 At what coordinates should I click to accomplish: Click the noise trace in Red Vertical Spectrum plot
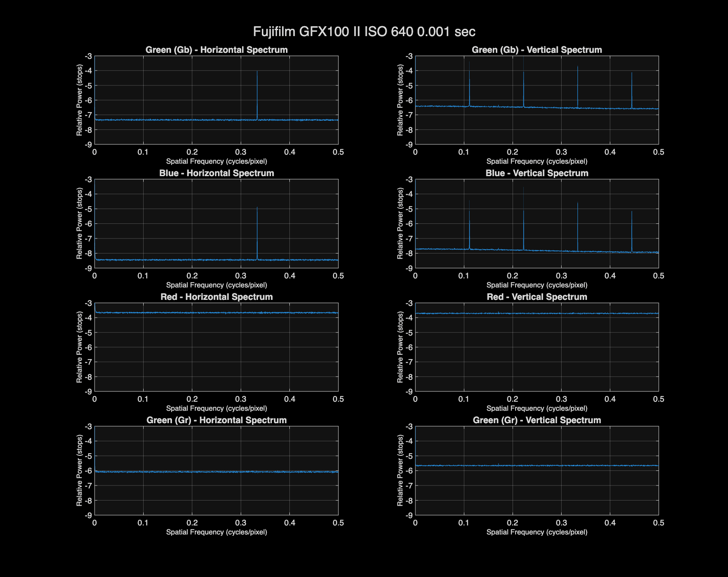coord(537,313)
